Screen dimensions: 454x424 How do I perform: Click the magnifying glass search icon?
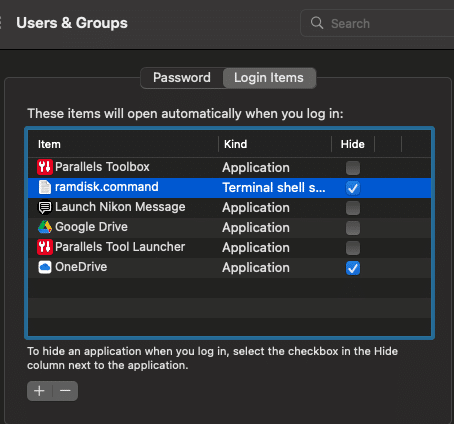pos(317,23)
